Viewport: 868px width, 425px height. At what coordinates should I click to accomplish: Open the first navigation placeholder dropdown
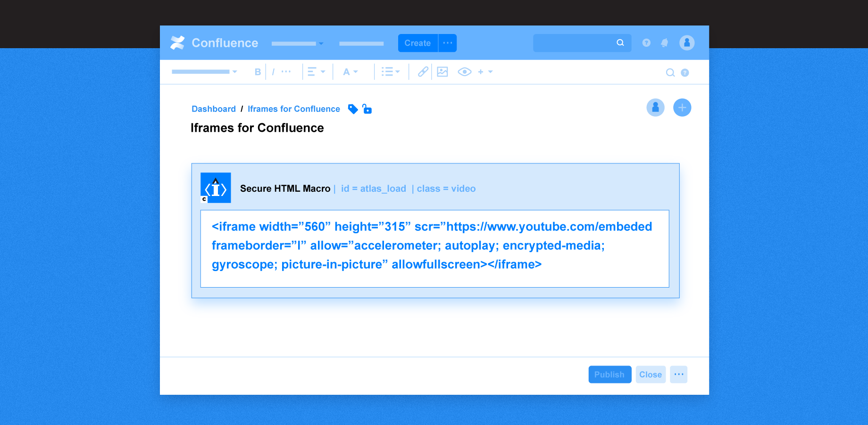[x=297, y=43]
